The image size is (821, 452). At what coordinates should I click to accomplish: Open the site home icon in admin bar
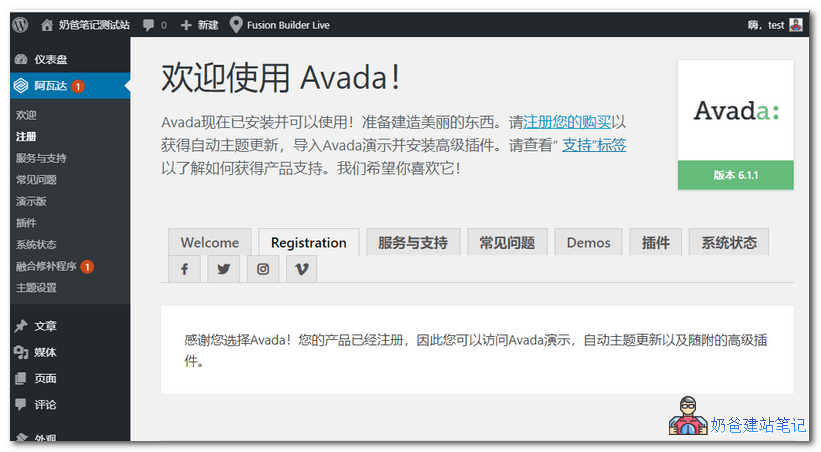[47, 25]
